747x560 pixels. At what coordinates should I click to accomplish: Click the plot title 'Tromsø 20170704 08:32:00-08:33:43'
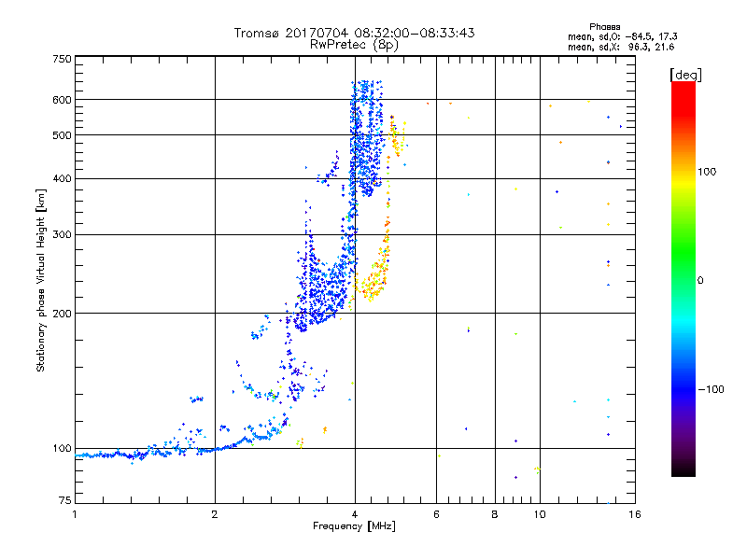354,33
